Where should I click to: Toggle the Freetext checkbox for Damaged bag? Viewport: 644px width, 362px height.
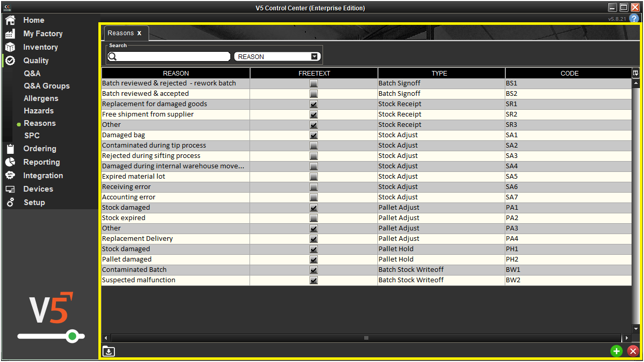(x=313, y=135)
